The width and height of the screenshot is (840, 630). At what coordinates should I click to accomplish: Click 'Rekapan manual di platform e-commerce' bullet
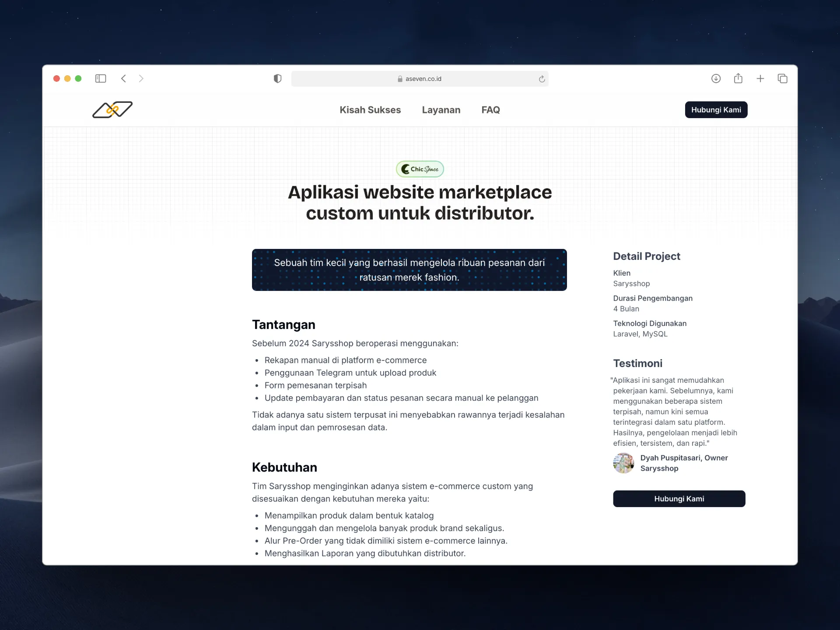pyautogui.click(x=346, y=360)
